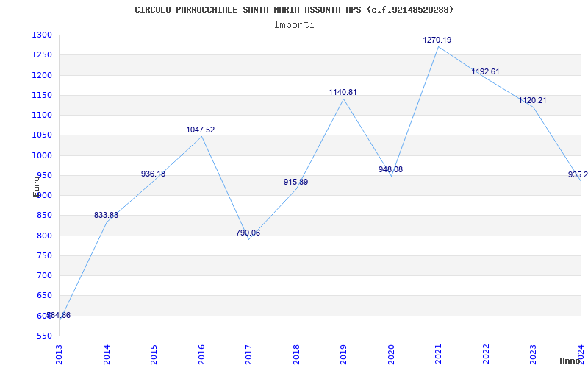Click the 1100 y-axis value
The width and height of the screenshot is (588, 368).
[42, 116]
